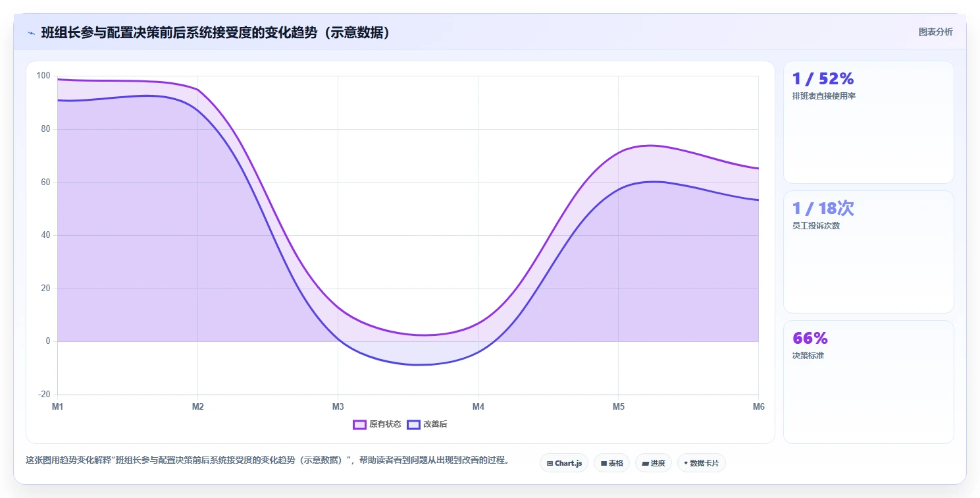Click the 0 y-axis label
The width and height of the screenshot is (980, 498).
pyautogui.click(x=48, y=341)
